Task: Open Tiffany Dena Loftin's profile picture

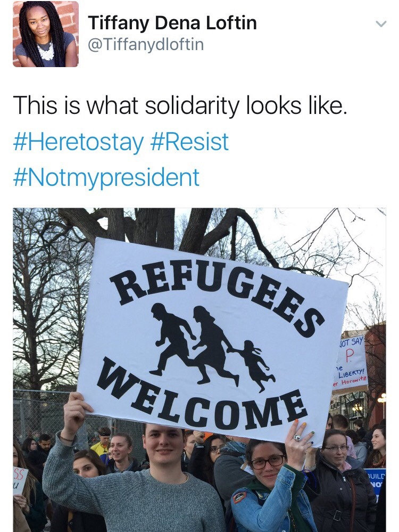Action: [x=46, y=34]
